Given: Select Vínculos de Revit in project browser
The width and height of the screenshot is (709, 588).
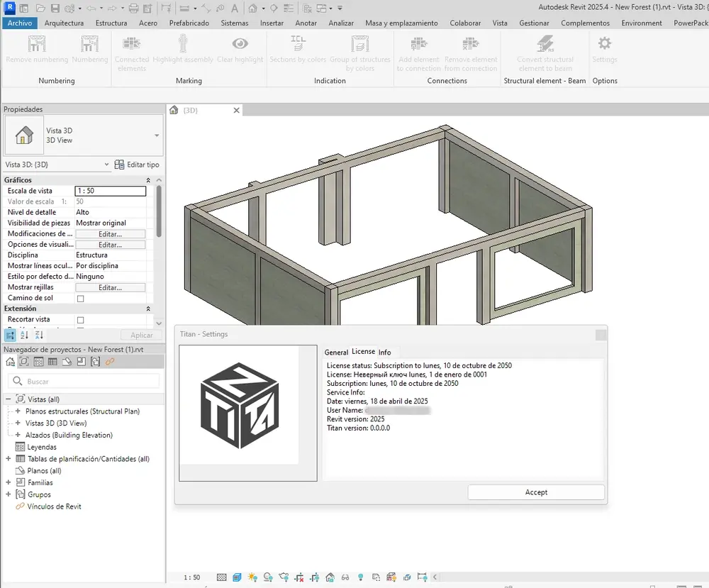Looking at the screenshot, I should coord(54,506).
